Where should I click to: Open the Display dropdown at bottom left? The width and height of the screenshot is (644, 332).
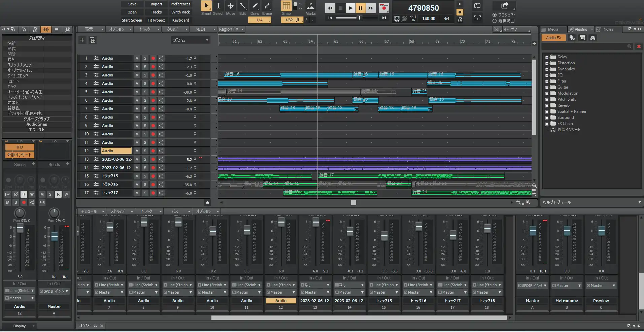click(x=20, y=326)
